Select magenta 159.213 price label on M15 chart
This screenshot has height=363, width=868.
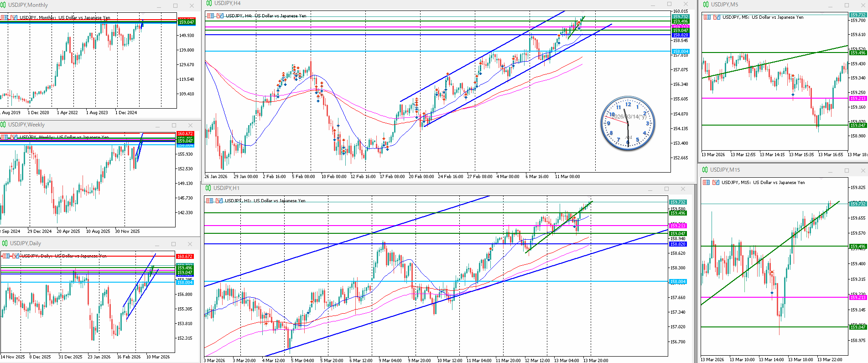pos(858,298)
